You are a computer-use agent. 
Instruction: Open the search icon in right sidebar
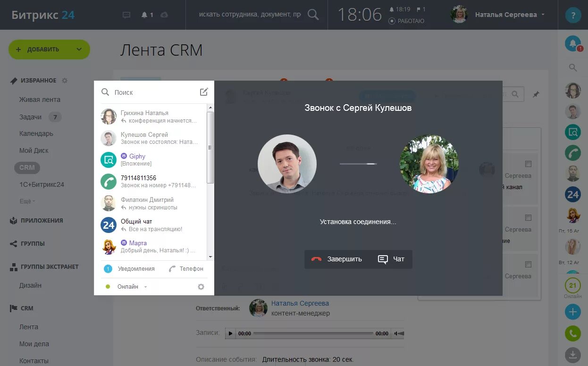coord(572,67)
